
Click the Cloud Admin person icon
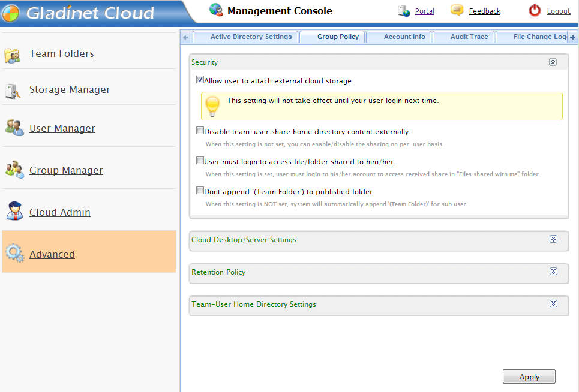click(x=14, y=211)
